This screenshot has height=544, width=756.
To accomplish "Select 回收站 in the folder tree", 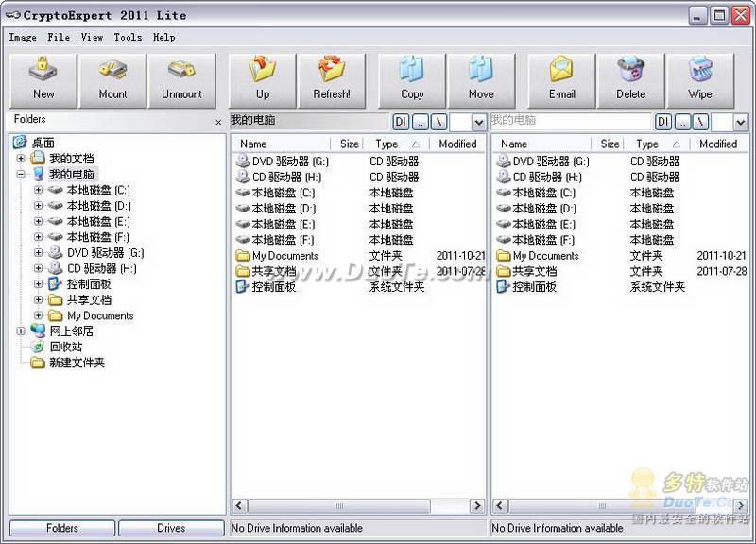I will pos(65,347).
